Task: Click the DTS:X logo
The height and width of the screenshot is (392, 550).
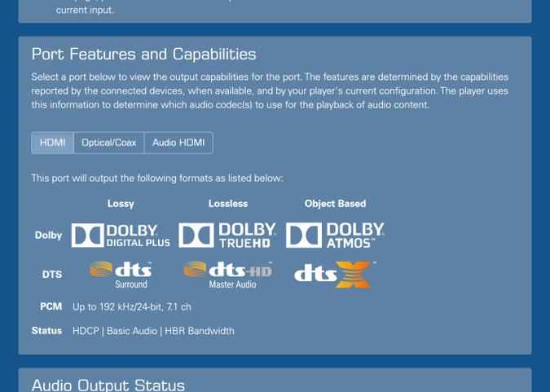Action: pyautogui.click(x=335, y=275)
